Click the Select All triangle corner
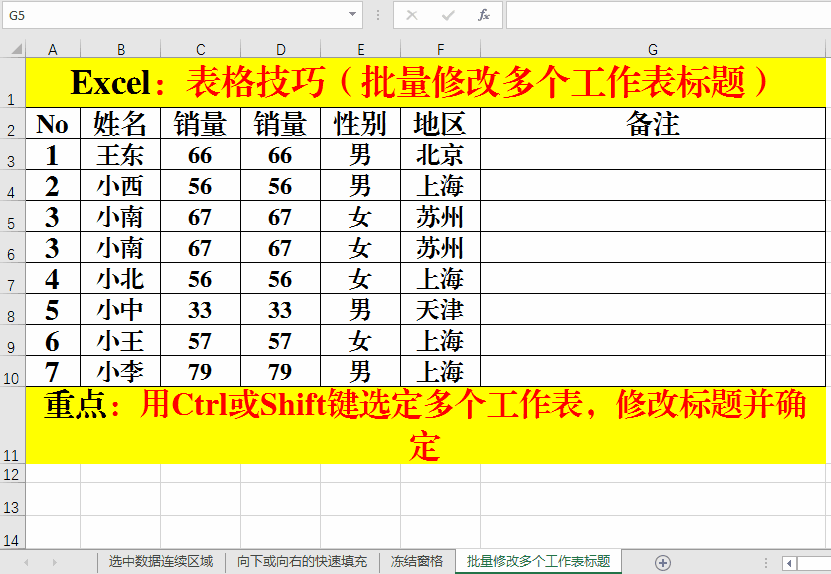Screen dimensions: 831x574 coord(17,49)
